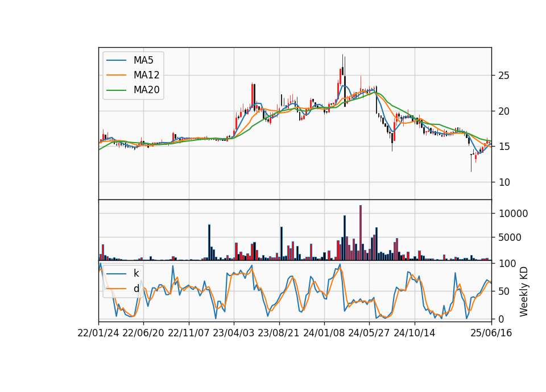Screen dimensions: 546x392
Task: Click the Weekly KD axis label
Action: pyautogui.click(x=523, y=292)
